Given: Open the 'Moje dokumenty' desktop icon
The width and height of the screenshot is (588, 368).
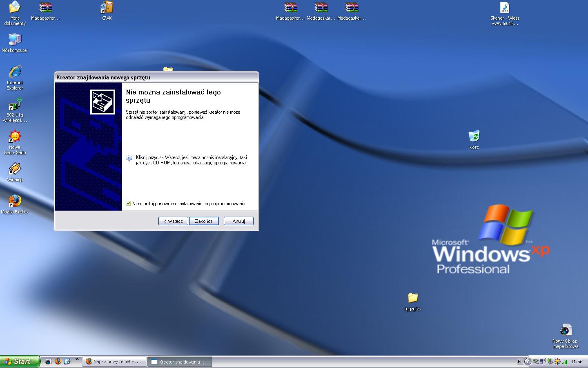Looking at the screenshot, I should (x=15, y=13).
